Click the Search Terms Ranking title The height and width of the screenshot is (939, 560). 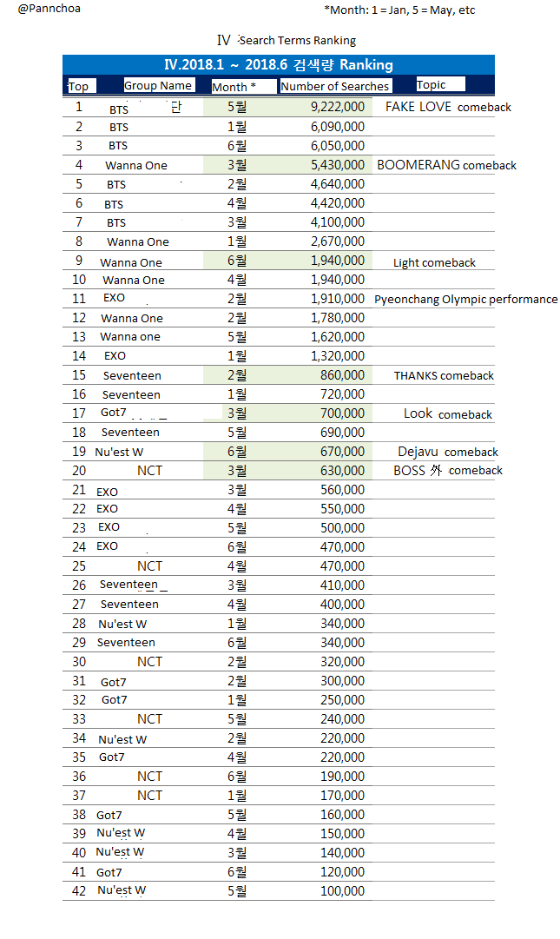[287, 40]
